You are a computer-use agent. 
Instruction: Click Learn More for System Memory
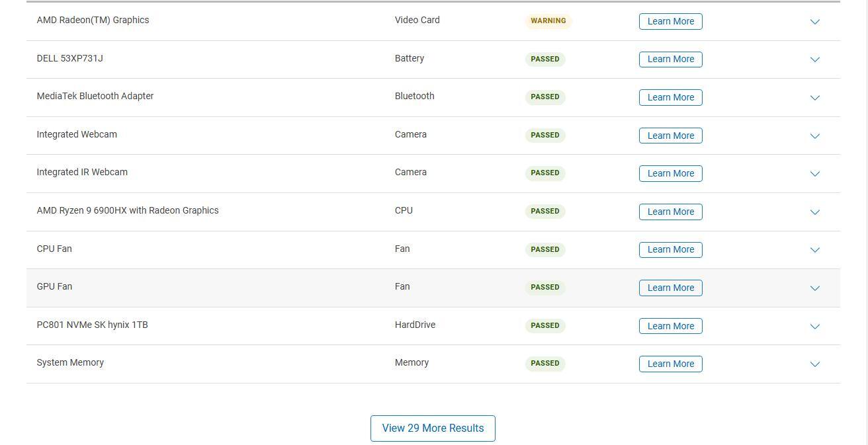pos(670,364)
